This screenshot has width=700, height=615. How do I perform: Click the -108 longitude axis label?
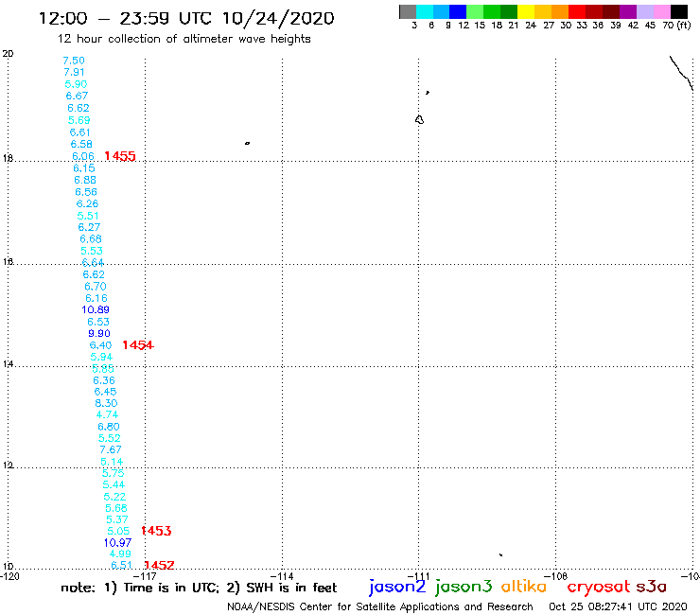(556, 576)
